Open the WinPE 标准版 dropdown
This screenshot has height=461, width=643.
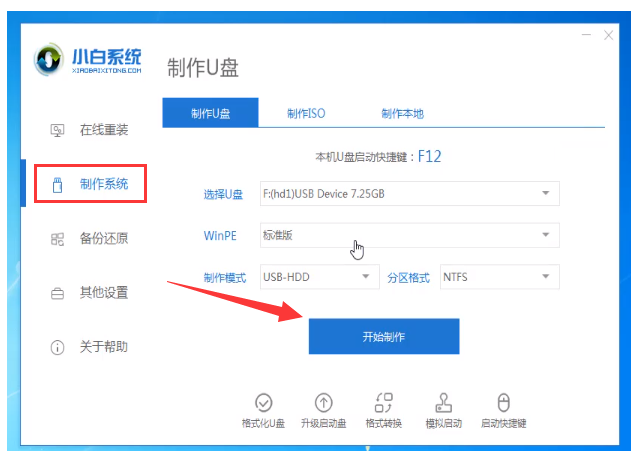click(x=409, y=235)
